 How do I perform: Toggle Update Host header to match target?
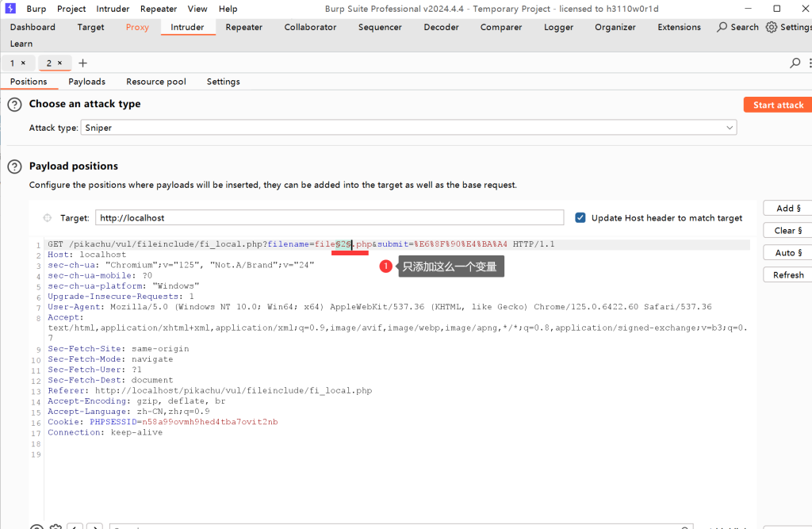coord(580,217)
